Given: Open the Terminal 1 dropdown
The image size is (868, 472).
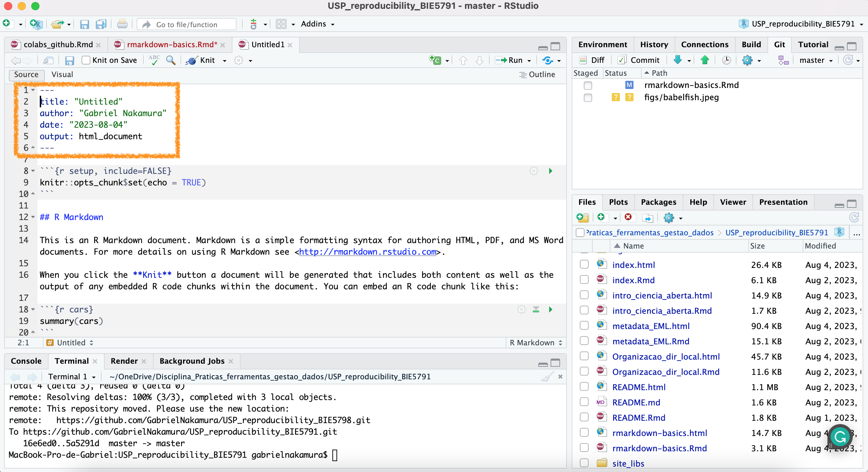Looking at the screenshot, I should [72, 377].
